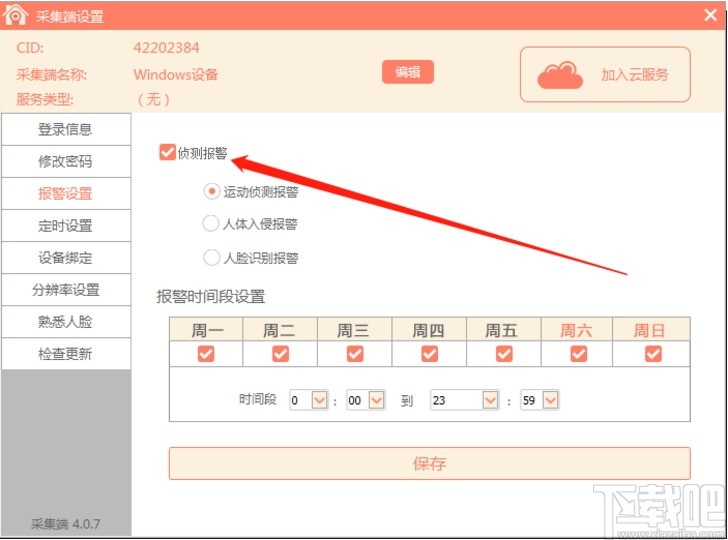Click the 加入云服务 button
The width and height of the screenshot is (728, 540).
coord(605,74)
